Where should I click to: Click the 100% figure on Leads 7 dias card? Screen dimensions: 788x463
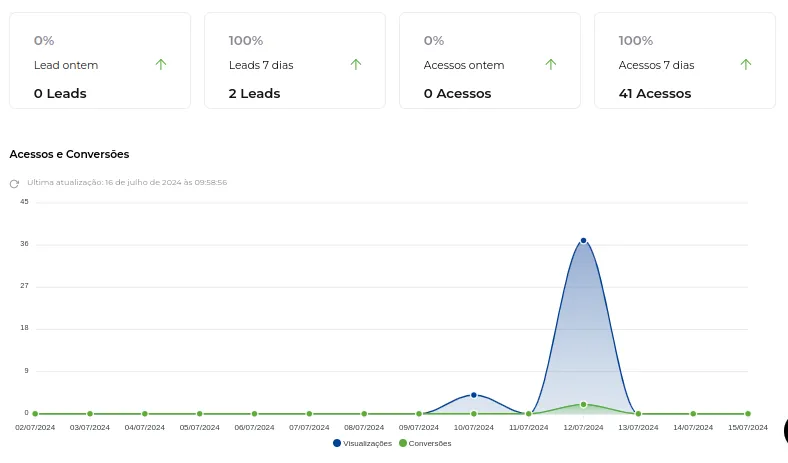pos(246,40)
